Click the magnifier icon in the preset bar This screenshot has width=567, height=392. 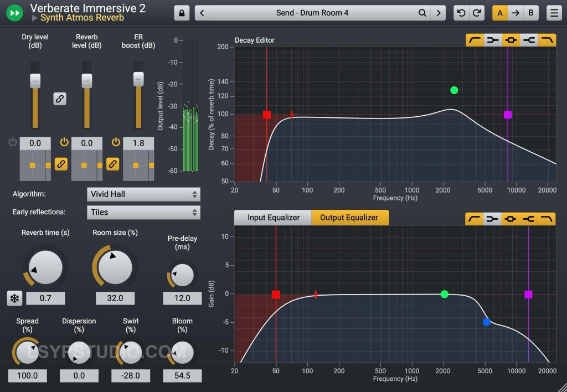pyautogui.click(x=422, y=12)
